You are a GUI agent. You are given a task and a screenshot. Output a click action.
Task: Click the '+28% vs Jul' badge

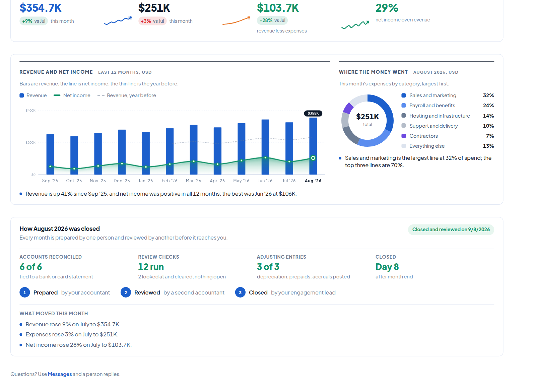272,20
